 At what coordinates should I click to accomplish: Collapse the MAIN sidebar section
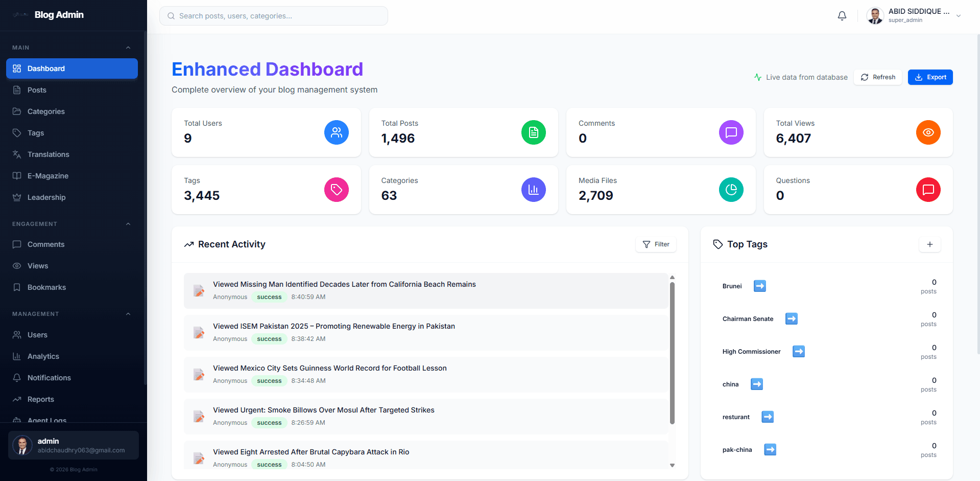point(128,48)
